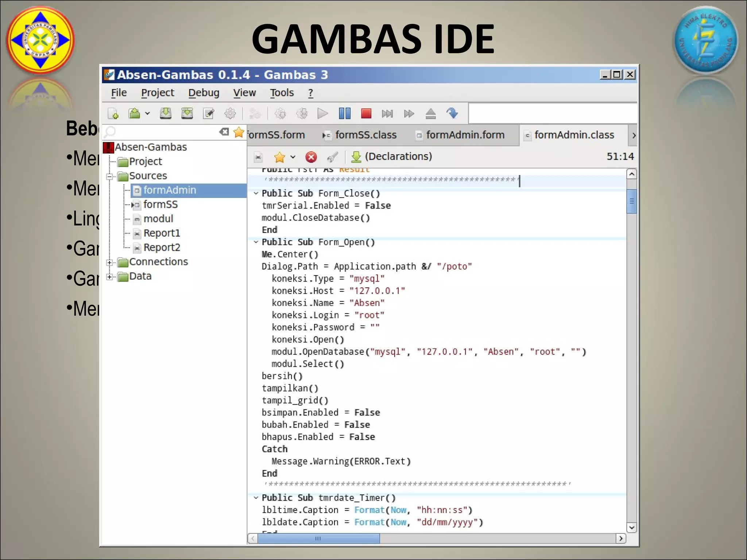Image resolution: width=747 pixels, height=560 pixels.
Task: Click the preferences gear toolbar icon
Action: click(230, 113)
